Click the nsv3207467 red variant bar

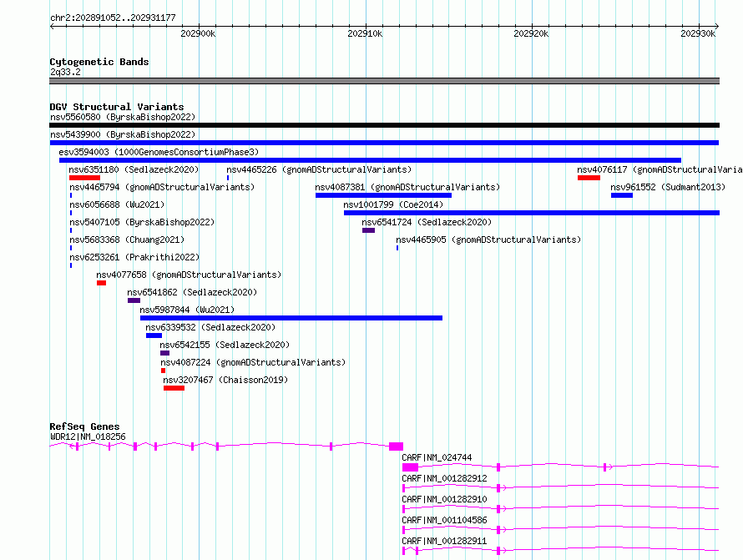(x=174, y=388)
